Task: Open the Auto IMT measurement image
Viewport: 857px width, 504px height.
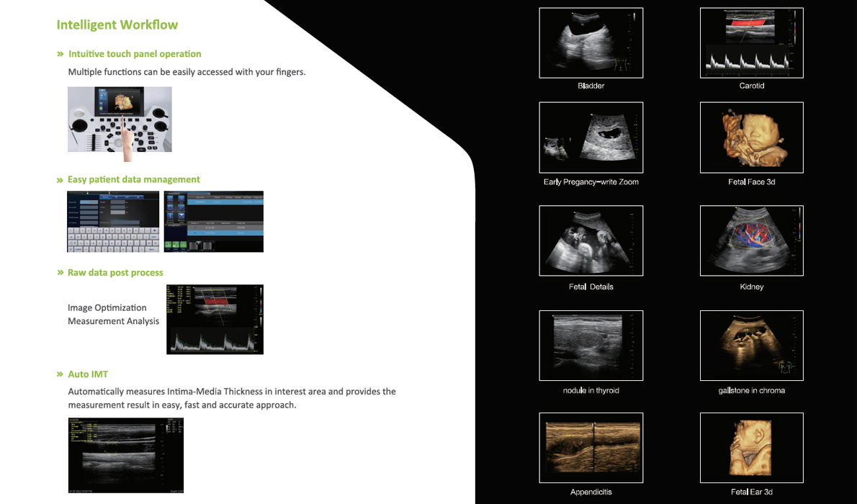Action: tap(126, 455)
